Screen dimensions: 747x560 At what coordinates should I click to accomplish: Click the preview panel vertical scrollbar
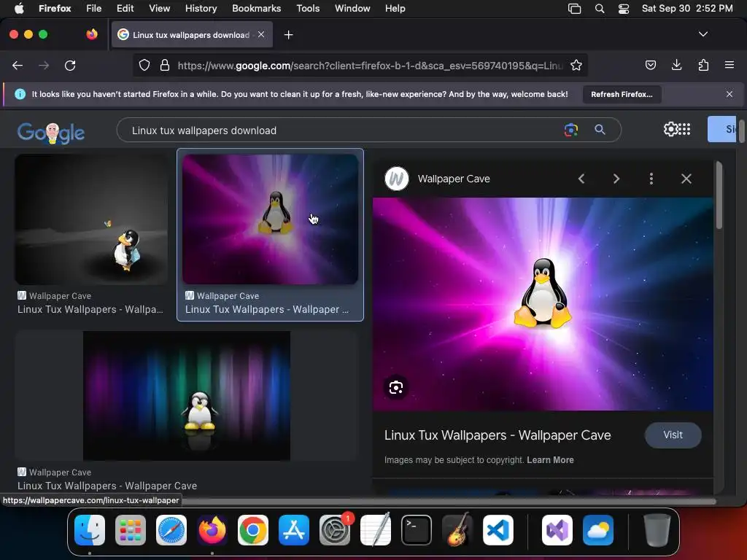click(x=719, y=196)
